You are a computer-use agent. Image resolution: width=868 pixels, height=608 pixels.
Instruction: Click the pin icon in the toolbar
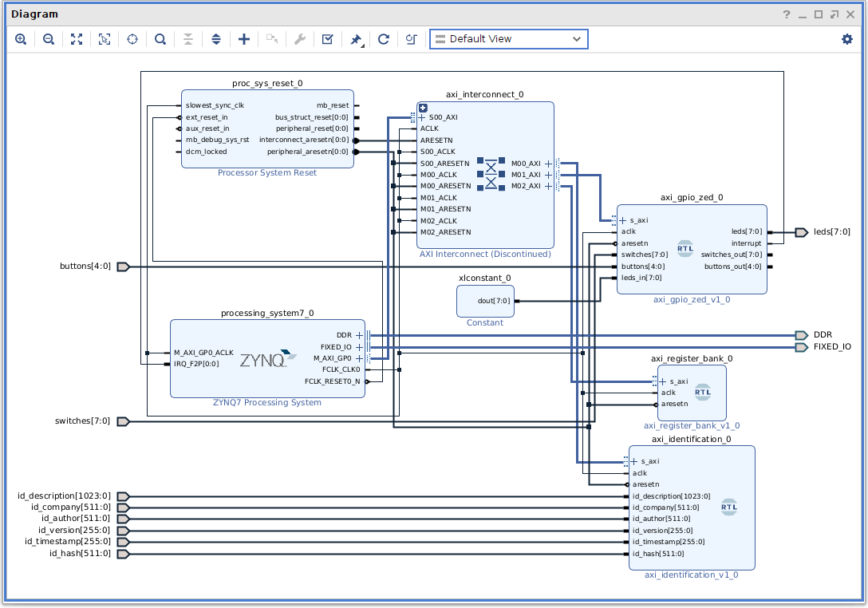click(x=356, y=39)
